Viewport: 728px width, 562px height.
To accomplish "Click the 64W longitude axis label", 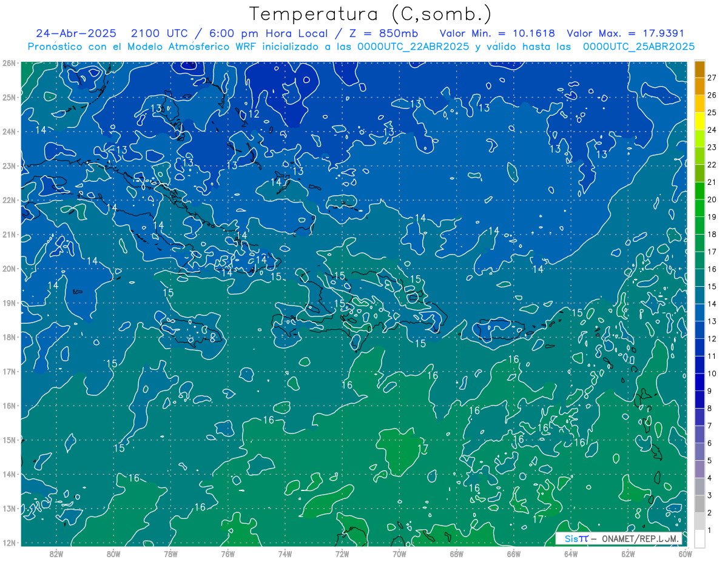I will [x=571, y=554].
